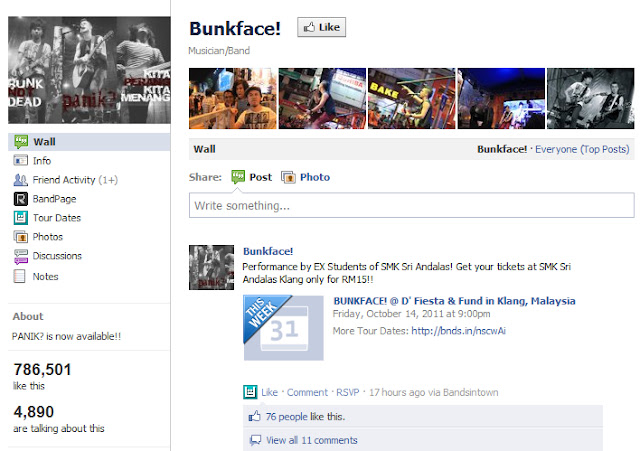640x451 pixels.
Task: Click the post author's small profile picture
Action: click(x=211, y=267)
